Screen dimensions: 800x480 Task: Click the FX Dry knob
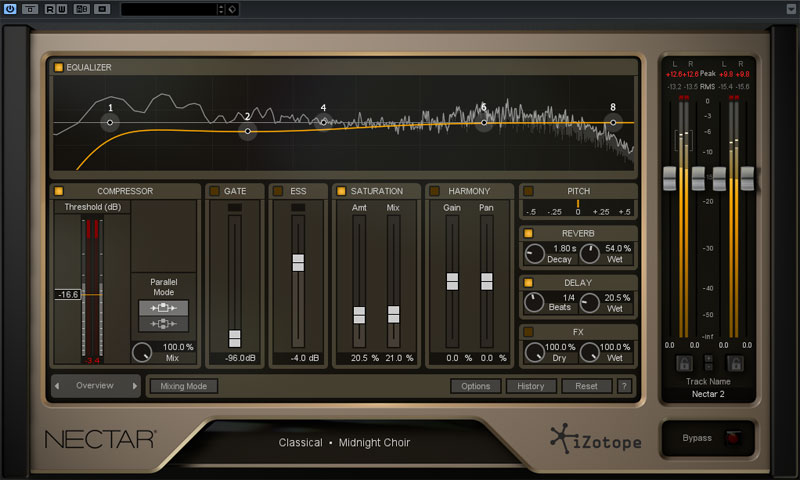tap(535, 352)
